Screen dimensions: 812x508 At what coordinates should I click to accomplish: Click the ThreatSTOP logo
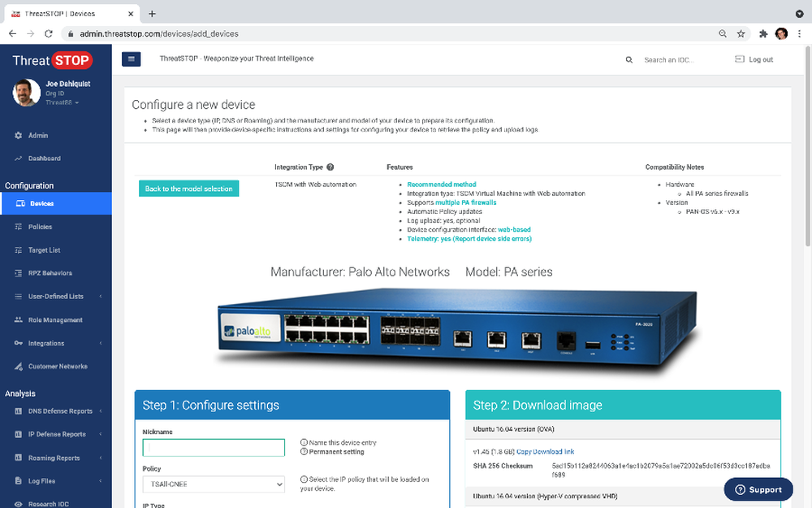click(x=52, y=60)
